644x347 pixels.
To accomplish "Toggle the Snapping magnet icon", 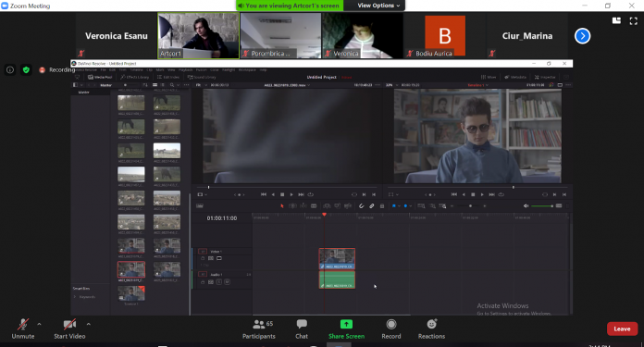I will click(361, 205).
